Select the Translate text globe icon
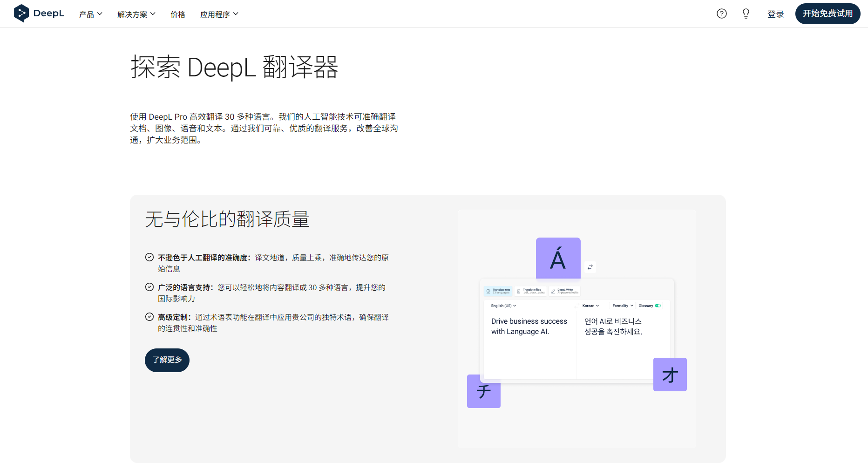Image resolution: width=868 pixels, height=470 pixels. click(x=488, y=291)
